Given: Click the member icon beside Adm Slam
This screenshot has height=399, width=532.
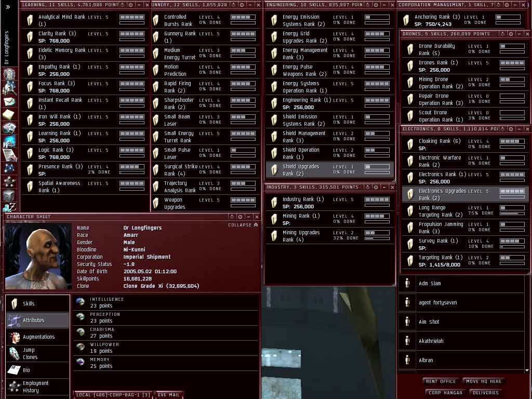Looking at the screenshot, I should point(407,283).
